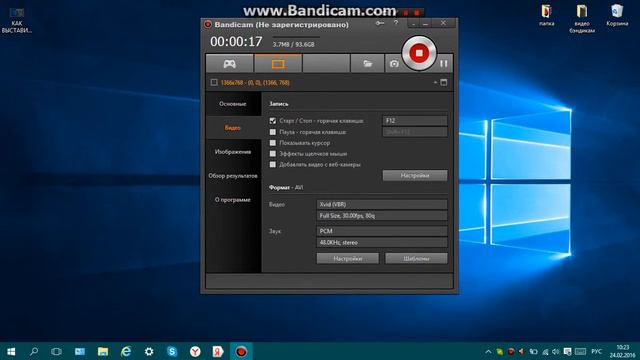Screen dimensions: 640x360
Task: Enable Эффекты щелчков мыши checkbox
Action: click(273, 154)
